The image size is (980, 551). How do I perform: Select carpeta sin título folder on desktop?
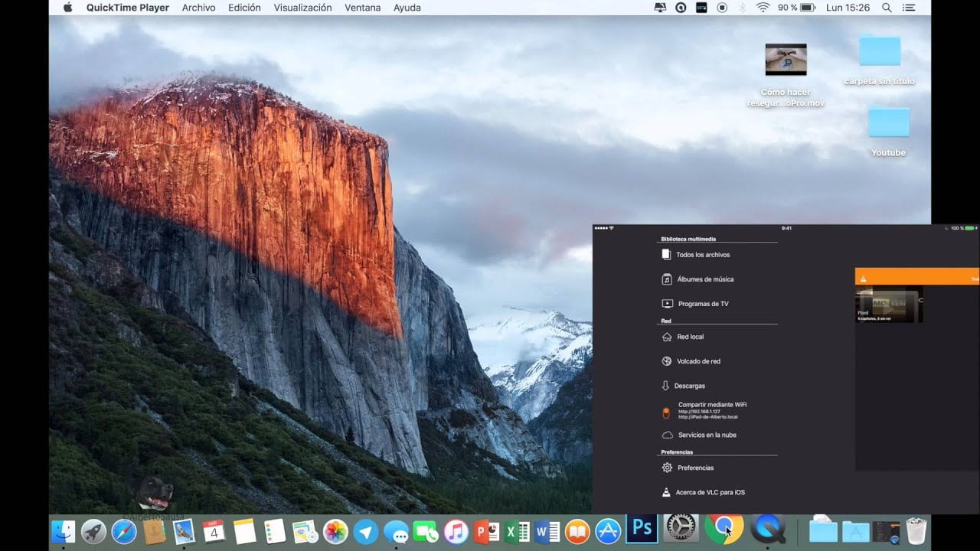click(x=880, y=59)
